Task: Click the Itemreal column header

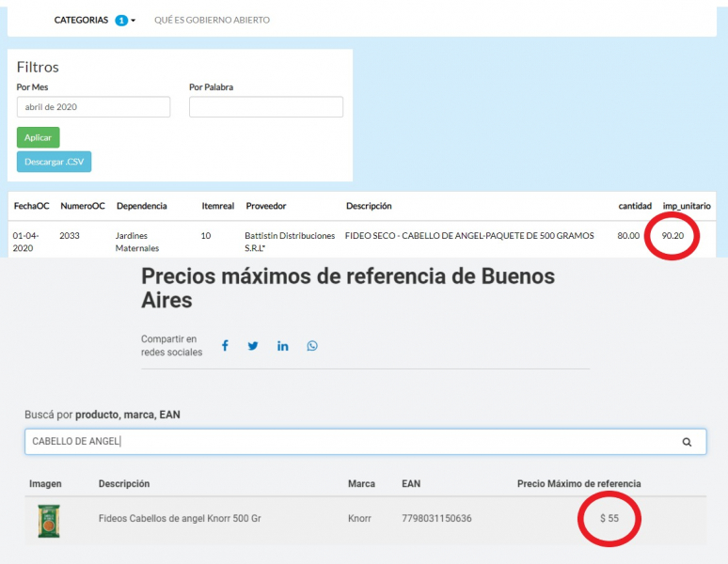Action: [x=218, y=206]
